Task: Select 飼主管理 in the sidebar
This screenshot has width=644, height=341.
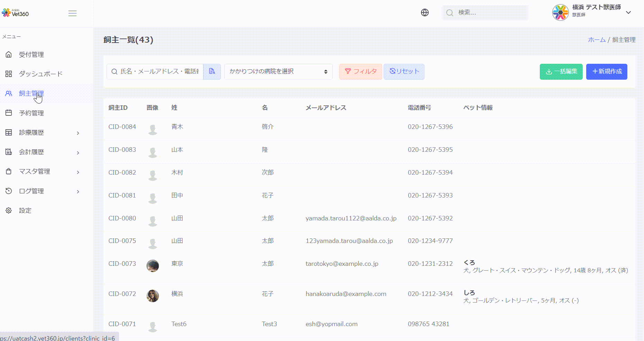Action: (31, 94)
